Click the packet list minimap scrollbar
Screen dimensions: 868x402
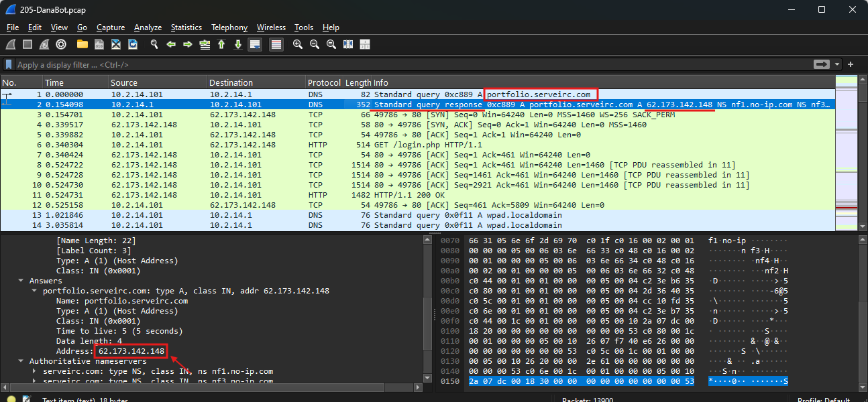pos(847,154)
